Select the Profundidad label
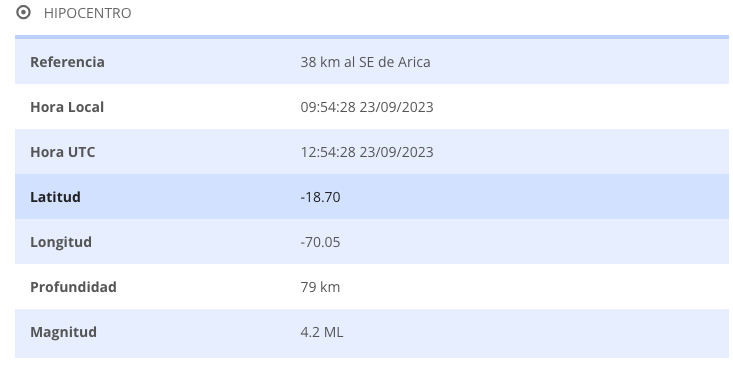This screenshot has height=366, width=733. [73, 287]
